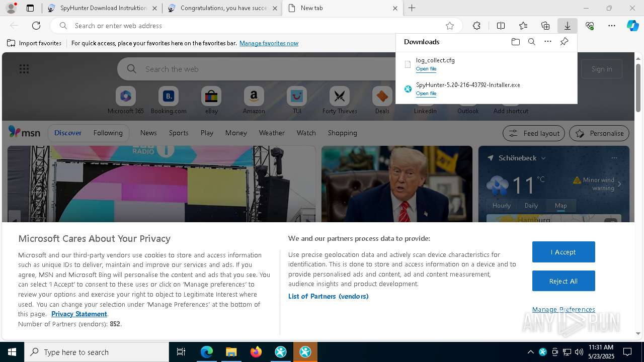
Task: Open Microsoft 365 shortcut
Action: [x=126, y=101]
